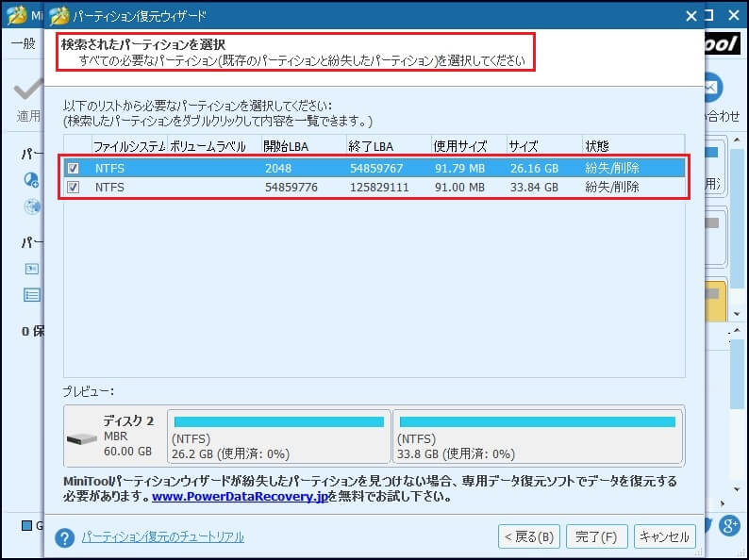Click the end LBA value 54859767
The width and height of the screenshot is (749, 560).
point(376,169)
